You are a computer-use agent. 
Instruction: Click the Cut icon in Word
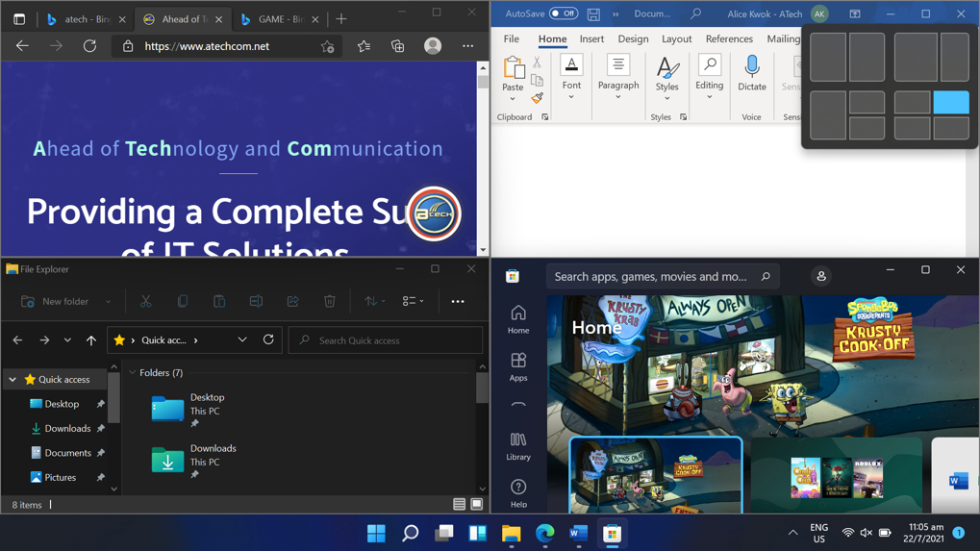[x=537, y=62]
